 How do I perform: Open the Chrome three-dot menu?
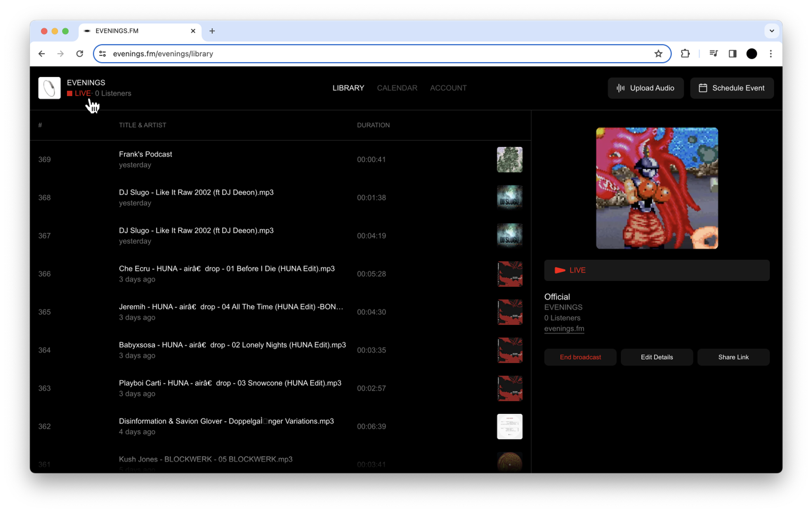[771, 54]
